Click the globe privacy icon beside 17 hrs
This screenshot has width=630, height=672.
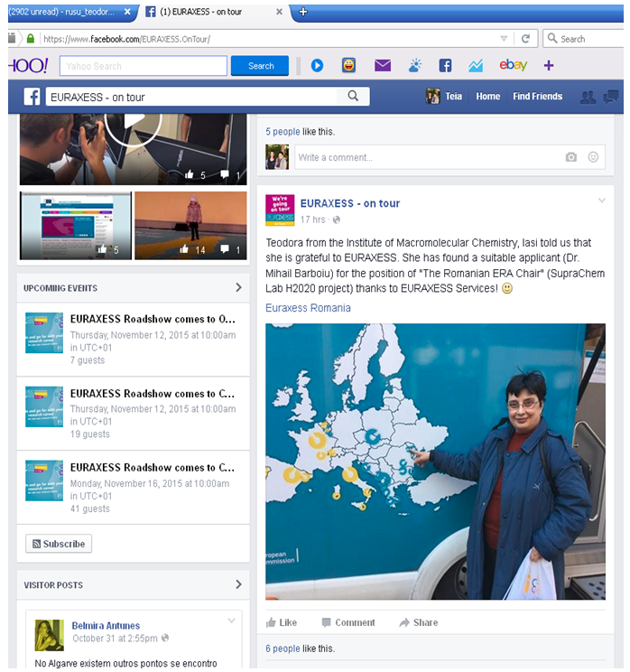point(337,219)
